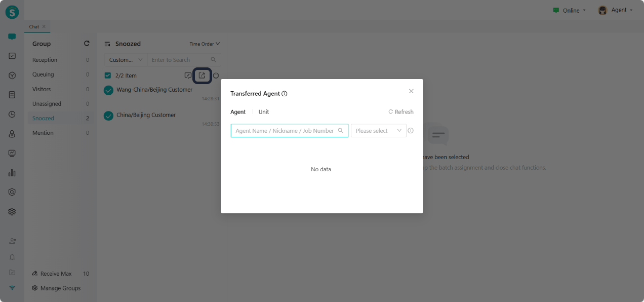Open the settings gear in left sidebar
The height and width of the screenshot is (302, 644).
point(12,212)
